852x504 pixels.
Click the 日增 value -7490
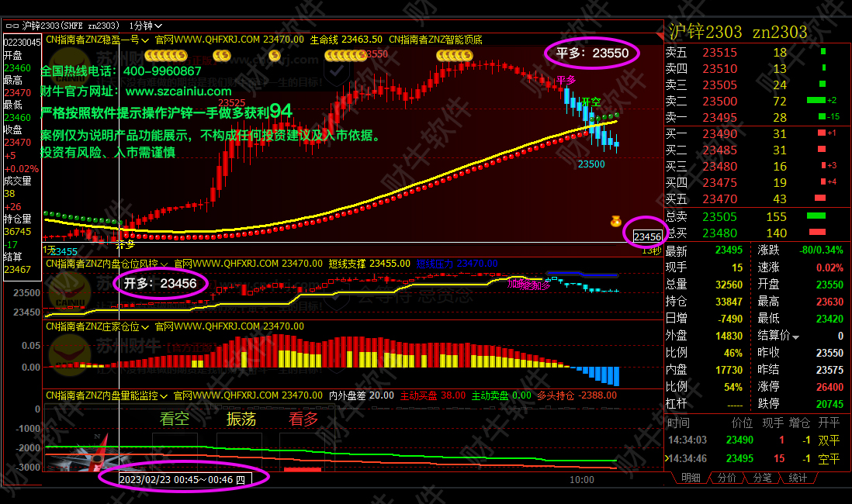pyautogui.click(x=729, y=319)
